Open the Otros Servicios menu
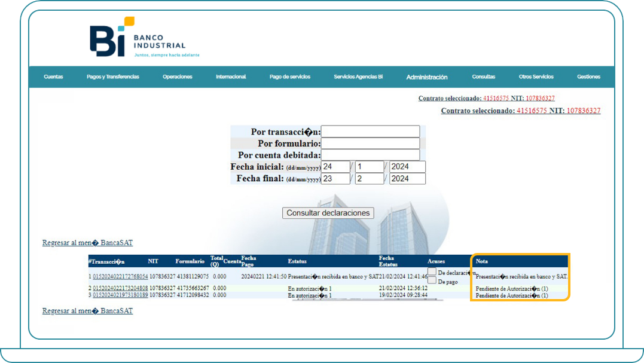644x363 pixels. (x=536, y=77)
